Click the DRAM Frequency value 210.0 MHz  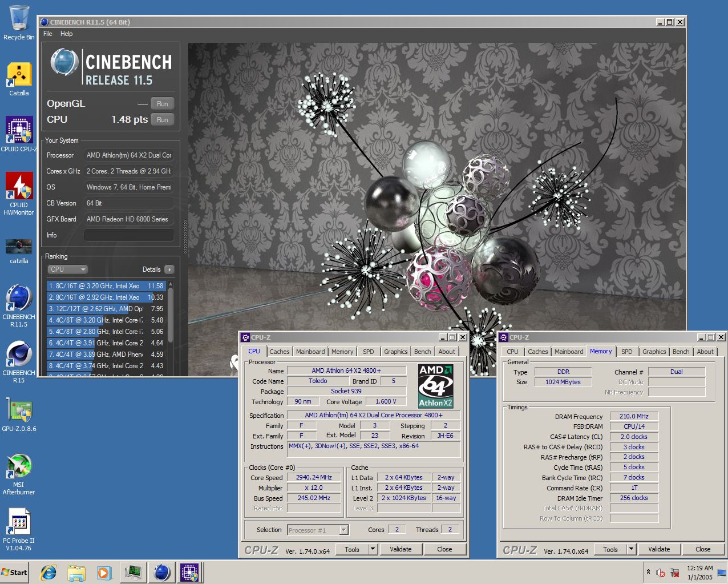coord(634,416)
